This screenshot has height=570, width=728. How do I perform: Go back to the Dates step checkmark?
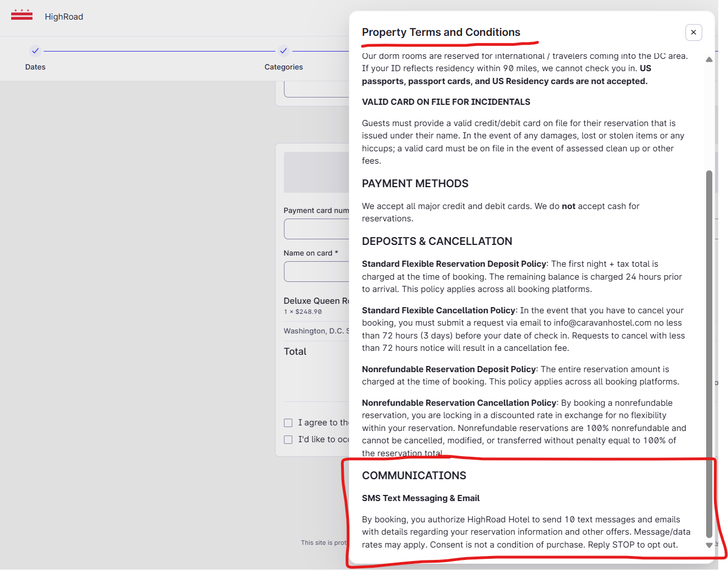pos(35,51)
